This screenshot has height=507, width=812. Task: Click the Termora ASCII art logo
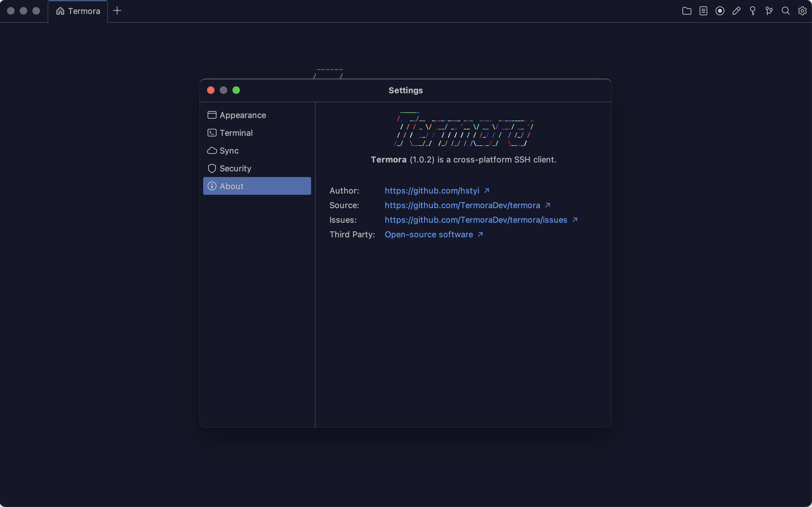(463, 129)
